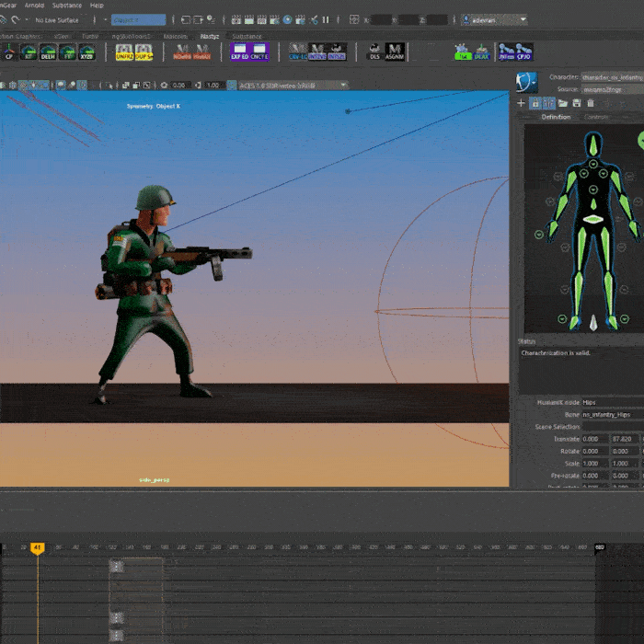This screenshot has width=644, height=644.
Task: Click the 'Characterization is valid.' status text
Action: [556, 352]
